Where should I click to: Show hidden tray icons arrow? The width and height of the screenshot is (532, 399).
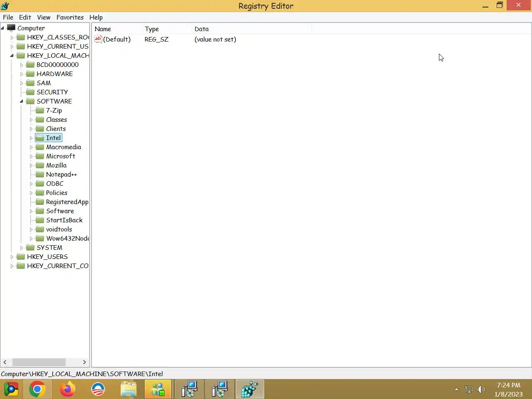[x=456, y=389]
